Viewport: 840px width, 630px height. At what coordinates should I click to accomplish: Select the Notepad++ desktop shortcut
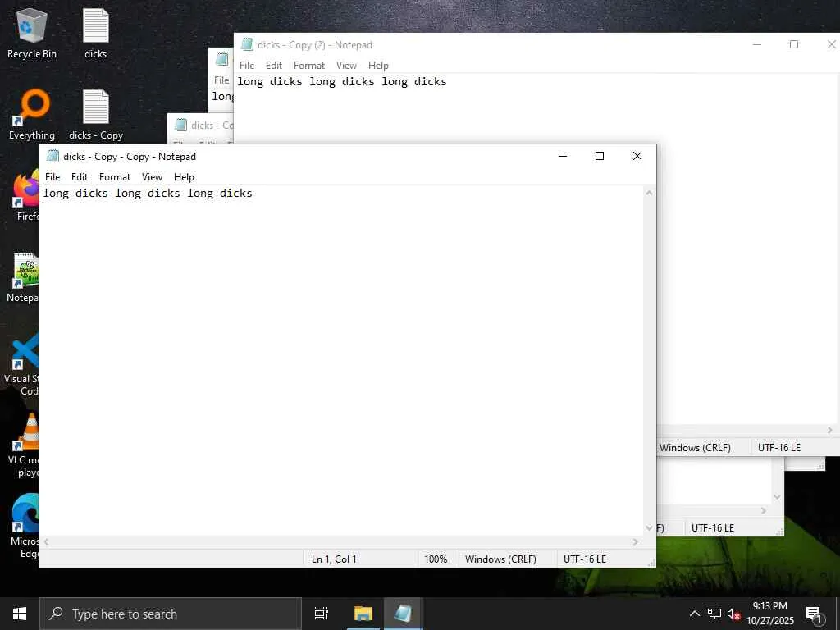pyautogui.click(x=24, y=277)
